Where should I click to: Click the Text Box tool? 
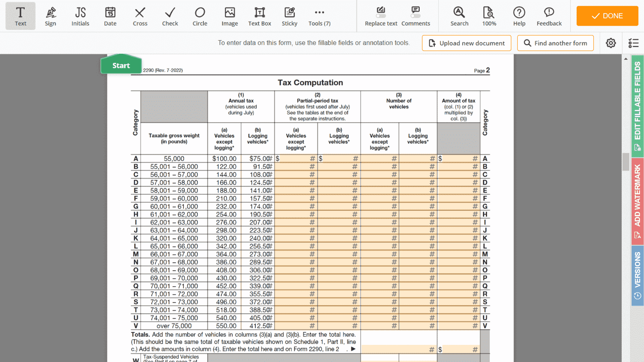click(x=260, y=16)
